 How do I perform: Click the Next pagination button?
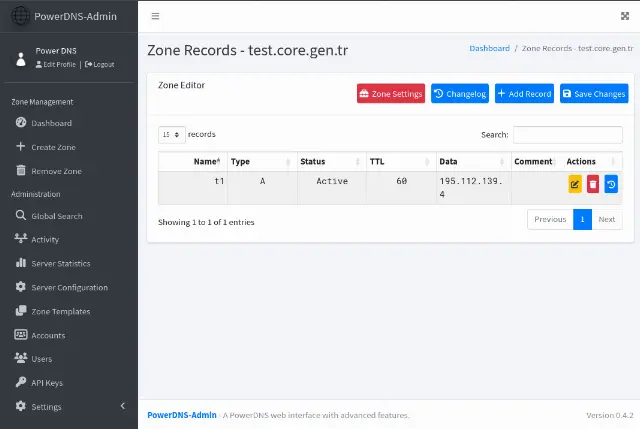(x=607, y=220)
